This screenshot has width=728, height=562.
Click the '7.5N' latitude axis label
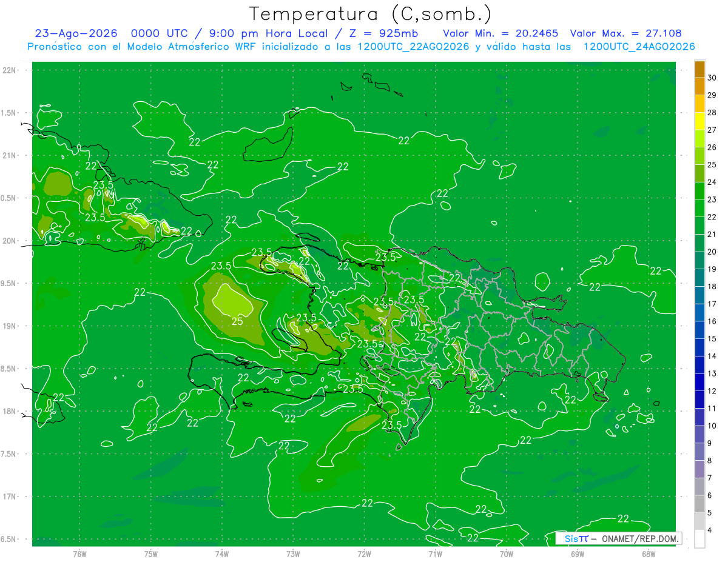pos(9,453)
